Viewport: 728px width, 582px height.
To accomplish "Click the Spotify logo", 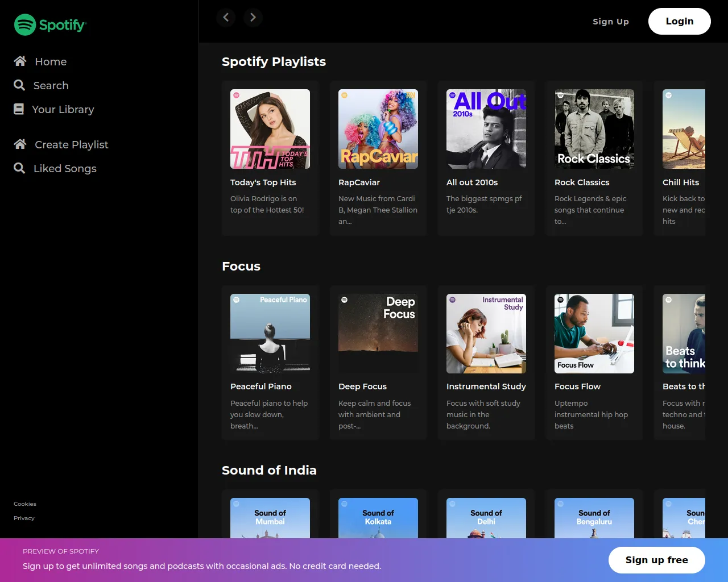I will click(50, 25).
